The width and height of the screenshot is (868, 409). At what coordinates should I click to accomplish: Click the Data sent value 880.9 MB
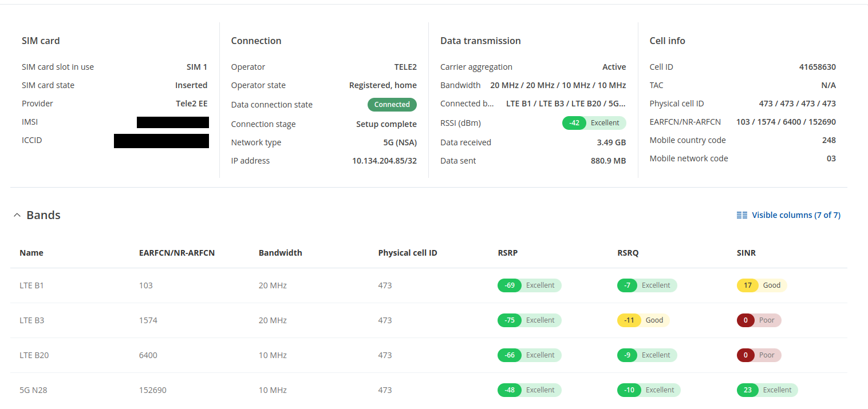(609, 161)
